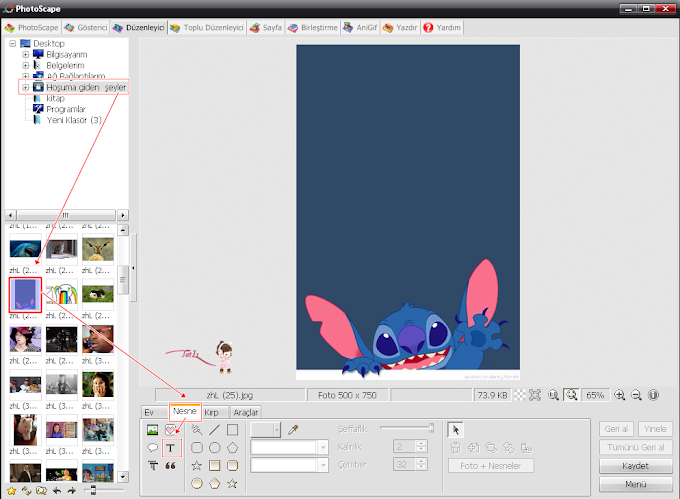Select the filled star tool
The width and height of the screenshot is (680, 499).
point(232,483)
